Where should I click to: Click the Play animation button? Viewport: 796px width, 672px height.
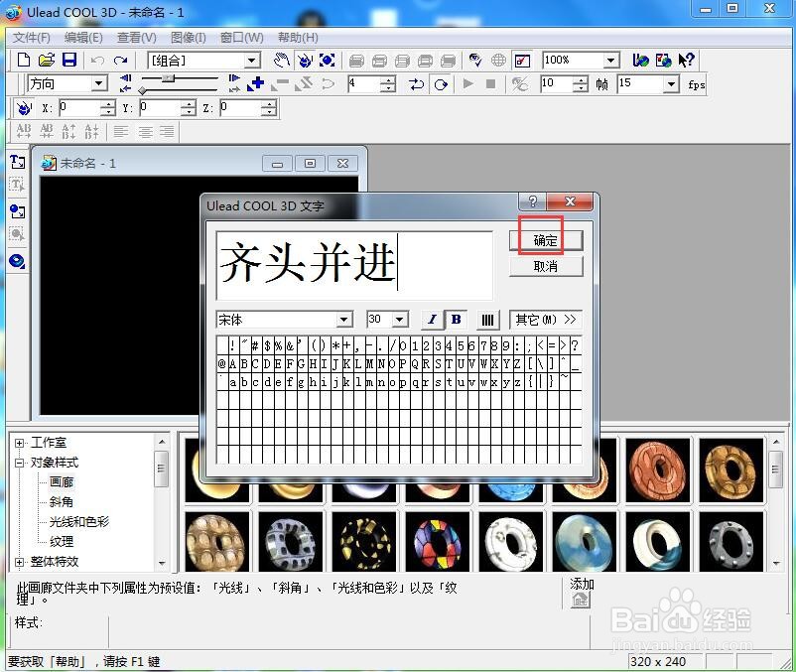(468, 83)
